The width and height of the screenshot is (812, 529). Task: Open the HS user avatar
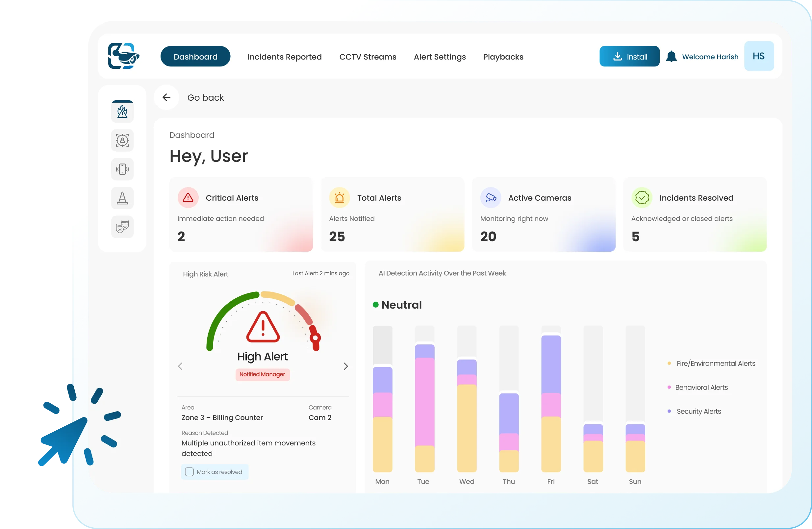(x=759, y=56)
